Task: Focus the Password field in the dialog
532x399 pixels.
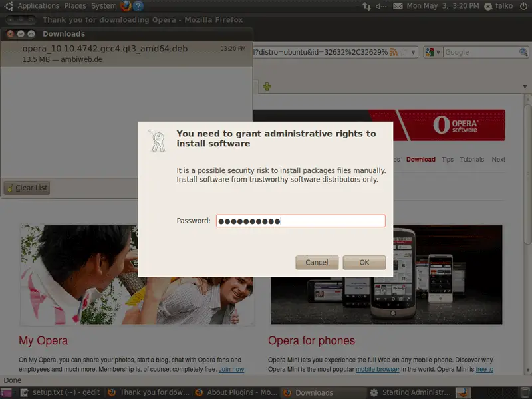Action: [x=301, y=221]
